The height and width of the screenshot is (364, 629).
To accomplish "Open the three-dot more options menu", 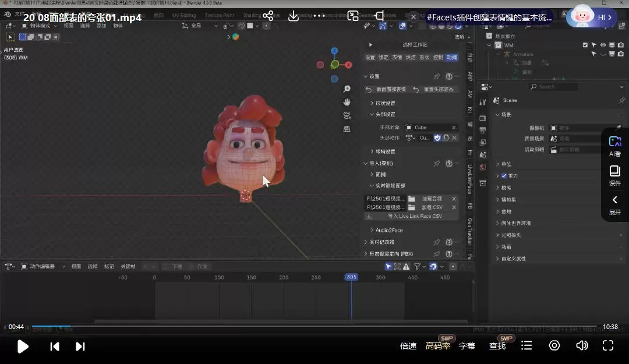I will pos(319,16).
